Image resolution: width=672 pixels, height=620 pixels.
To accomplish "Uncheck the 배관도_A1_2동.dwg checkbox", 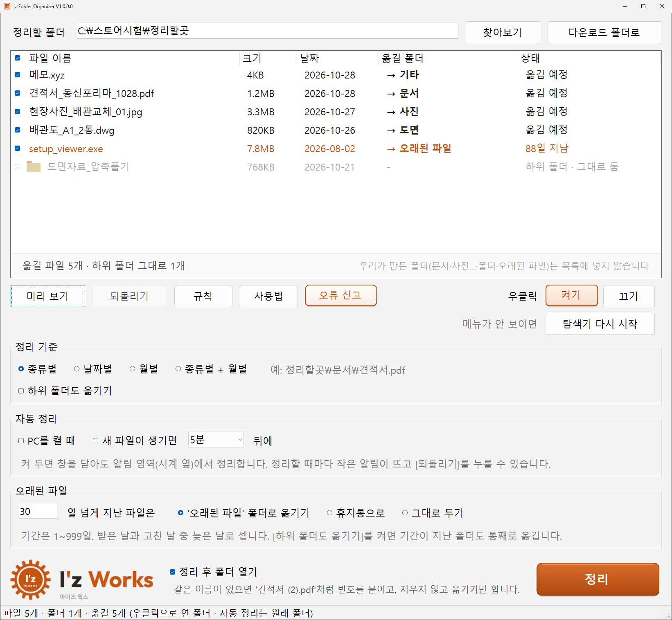I will pyautogui.click(x=18, y=130).
